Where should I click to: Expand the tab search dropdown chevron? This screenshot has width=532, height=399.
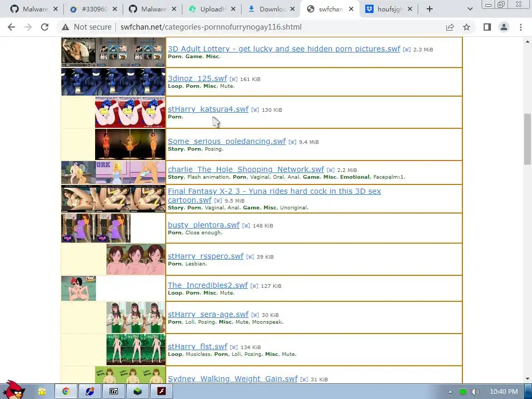470,9
